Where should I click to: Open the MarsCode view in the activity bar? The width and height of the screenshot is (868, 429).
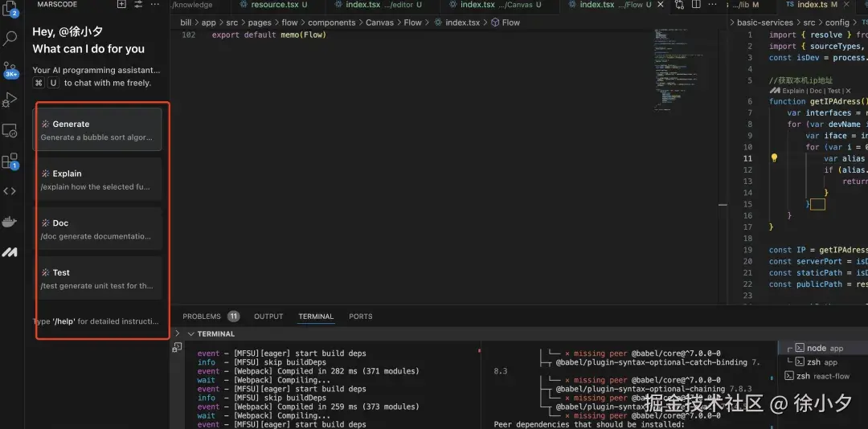pos(10,252)
